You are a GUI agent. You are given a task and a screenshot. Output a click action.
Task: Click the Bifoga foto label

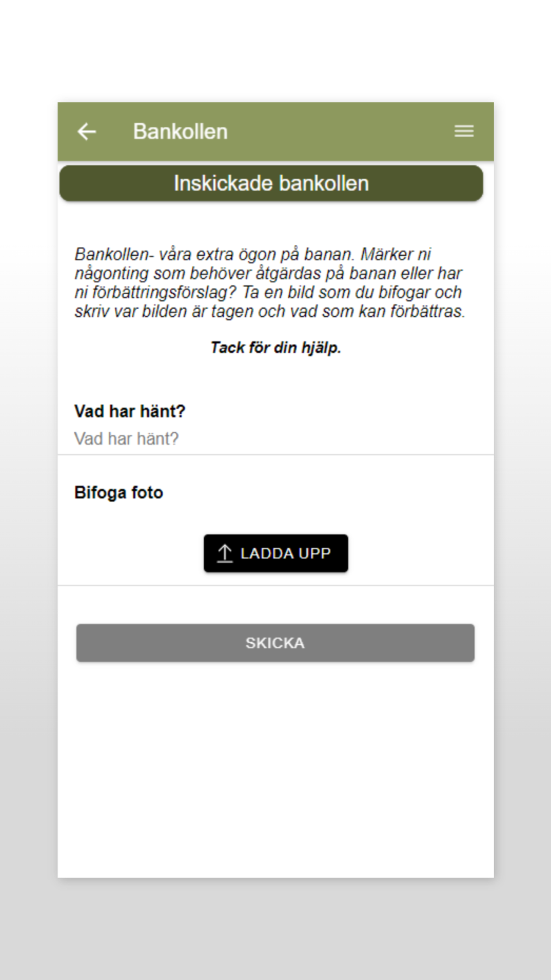pos(118,492)
